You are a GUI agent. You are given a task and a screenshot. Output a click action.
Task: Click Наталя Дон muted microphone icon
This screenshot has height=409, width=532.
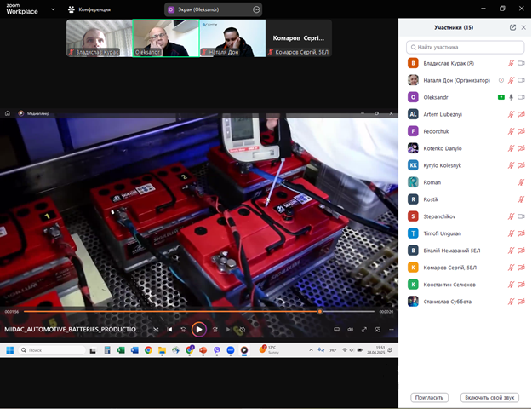click(x=511, y=80)
